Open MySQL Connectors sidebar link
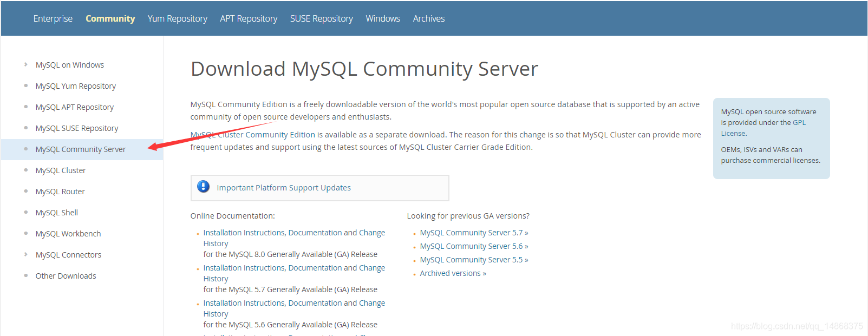 coord(68,255)
